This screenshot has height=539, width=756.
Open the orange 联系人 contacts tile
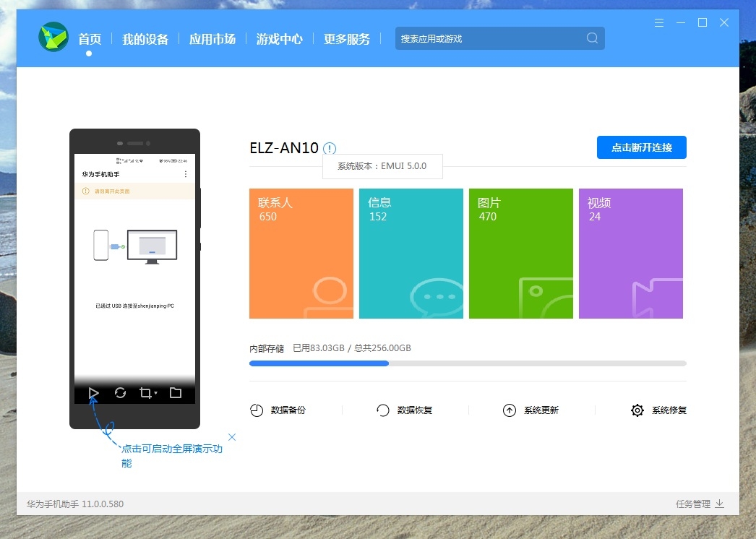[x=301, y=254]
